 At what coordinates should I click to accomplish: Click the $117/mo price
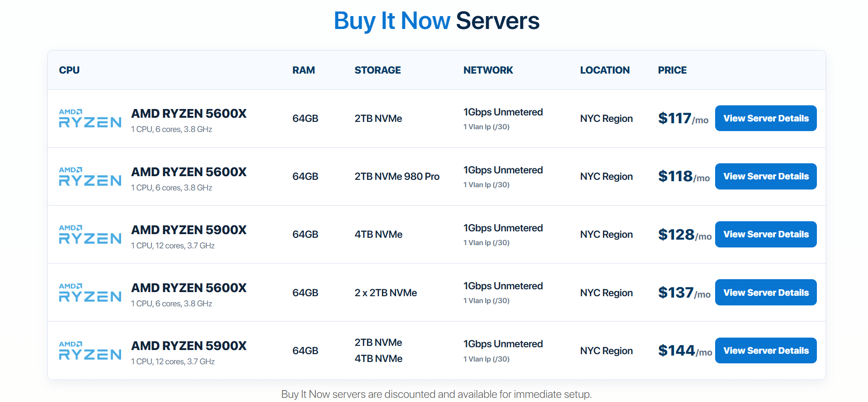tap(683, 119)
